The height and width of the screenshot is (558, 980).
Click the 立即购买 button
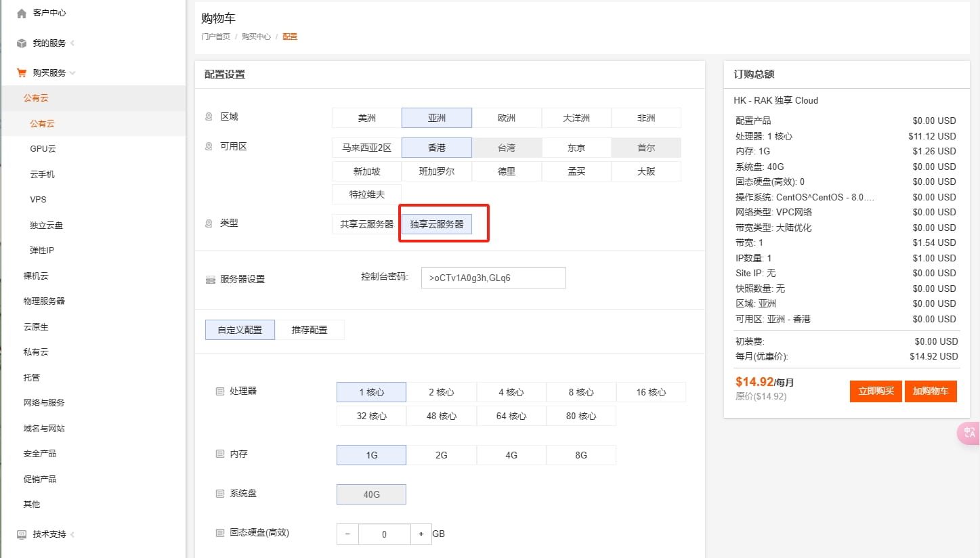pos(875,391)
